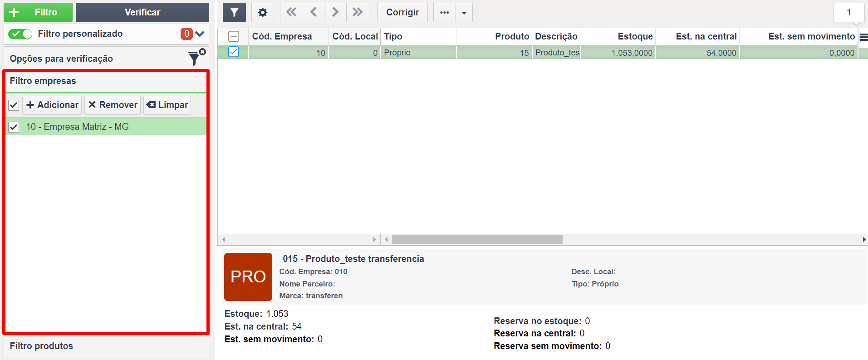Viewport: 868px width, 360px height.
Task: Click the red 0 filter count badge
Action: click(x=186, y=34)
